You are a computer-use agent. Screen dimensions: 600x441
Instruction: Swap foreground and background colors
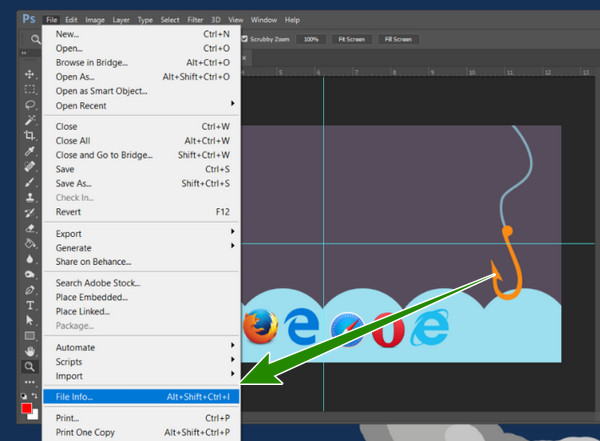click(35, 396)
